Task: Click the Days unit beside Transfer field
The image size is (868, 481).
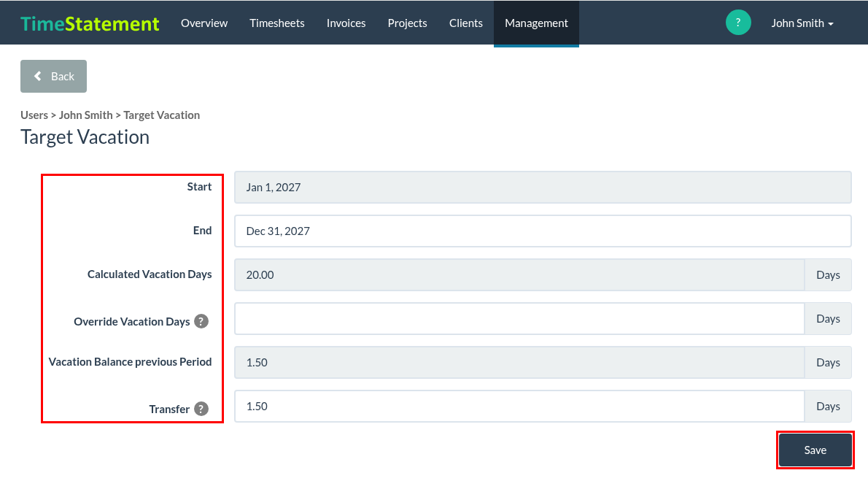Action: (828, 407)
